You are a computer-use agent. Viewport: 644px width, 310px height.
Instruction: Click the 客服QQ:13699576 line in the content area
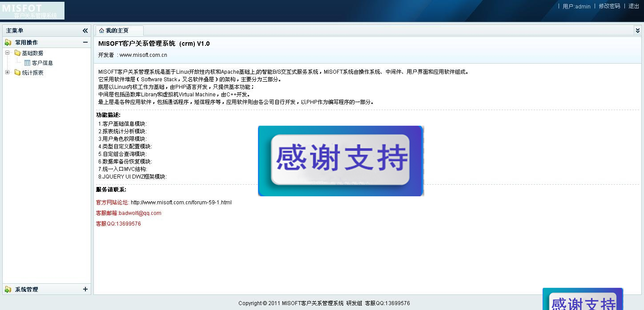pos(118,224)
